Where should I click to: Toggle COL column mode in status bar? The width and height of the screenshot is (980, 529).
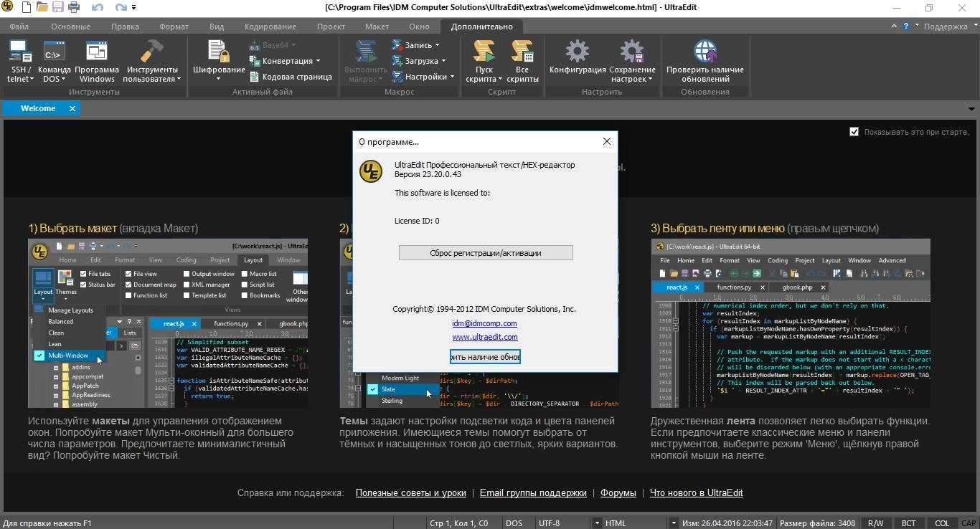tap(941, 523)
